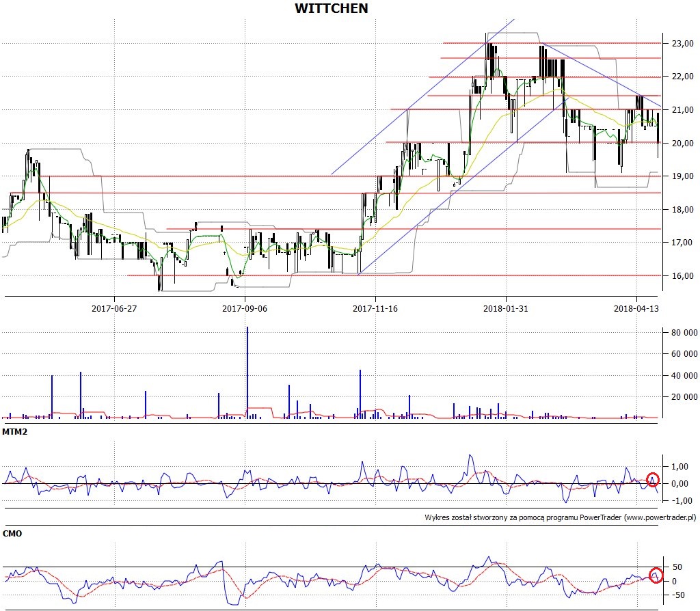Image resolution: width=700 pixels, height=611 pixels.
Task: Click the CMO indicator heading
Action: (12, 533)
